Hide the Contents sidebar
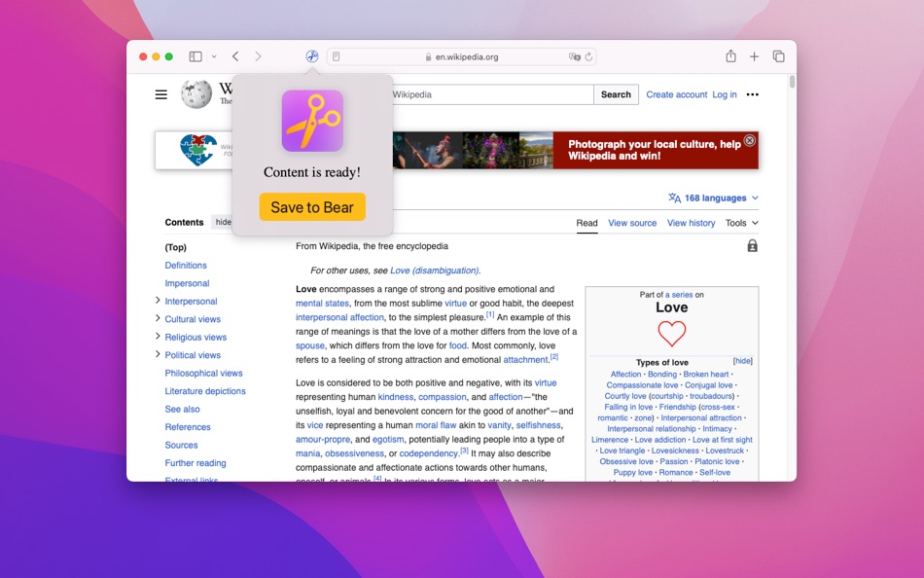This screenshot has height=578, width=924. pos(224,222)
